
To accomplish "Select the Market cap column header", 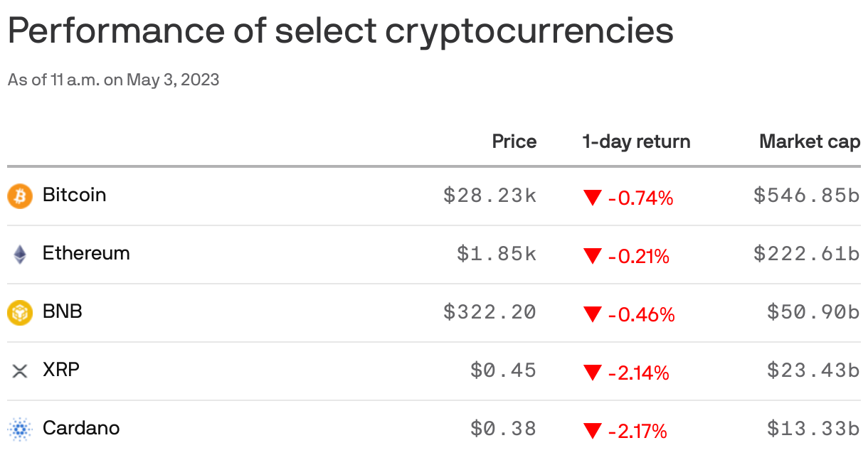I will (x=810, y=141).
